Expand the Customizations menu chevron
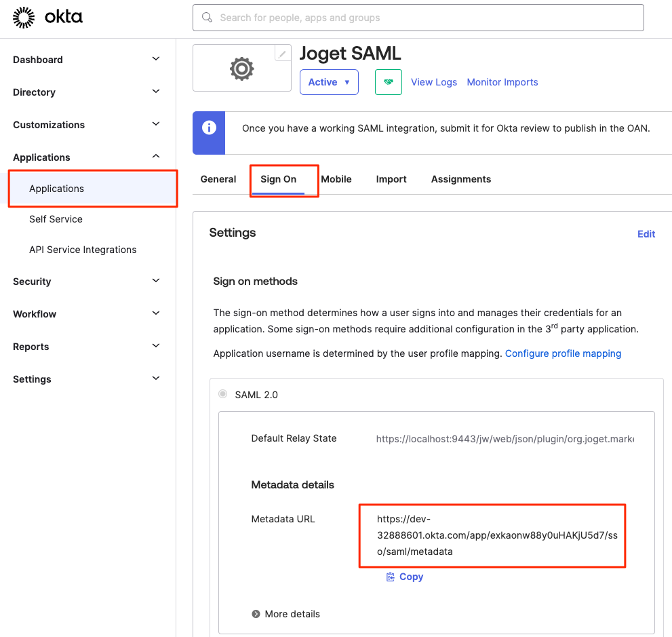This screenshot has height=637, width=672. pos(156,124)
